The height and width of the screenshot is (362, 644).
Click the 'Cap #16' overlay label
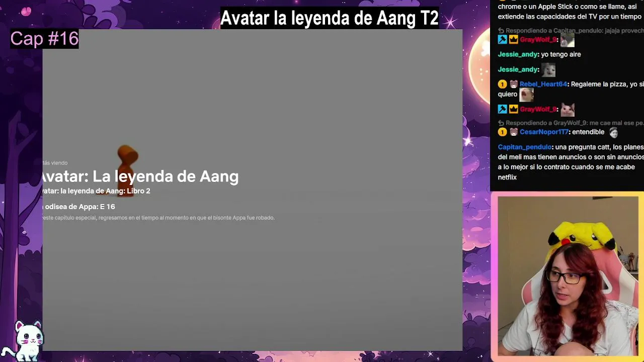click(x=44, y=39)
